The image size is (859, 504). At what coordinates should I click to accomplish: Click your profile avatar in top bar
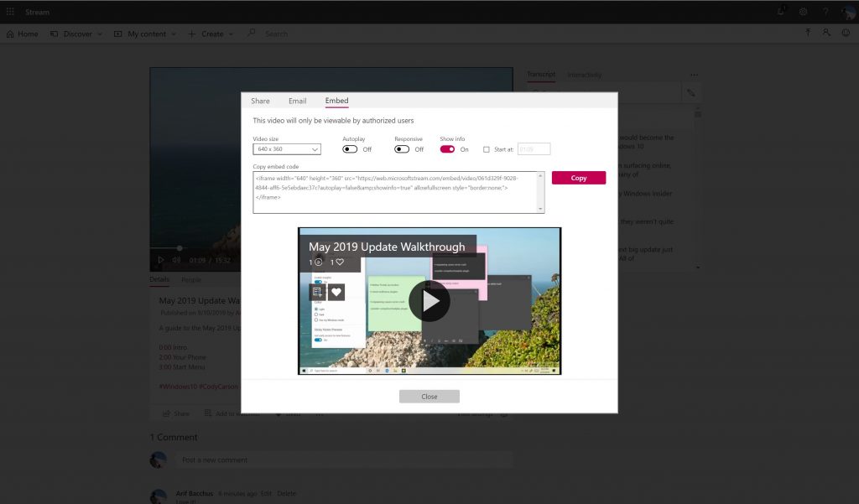click(848, 11)
